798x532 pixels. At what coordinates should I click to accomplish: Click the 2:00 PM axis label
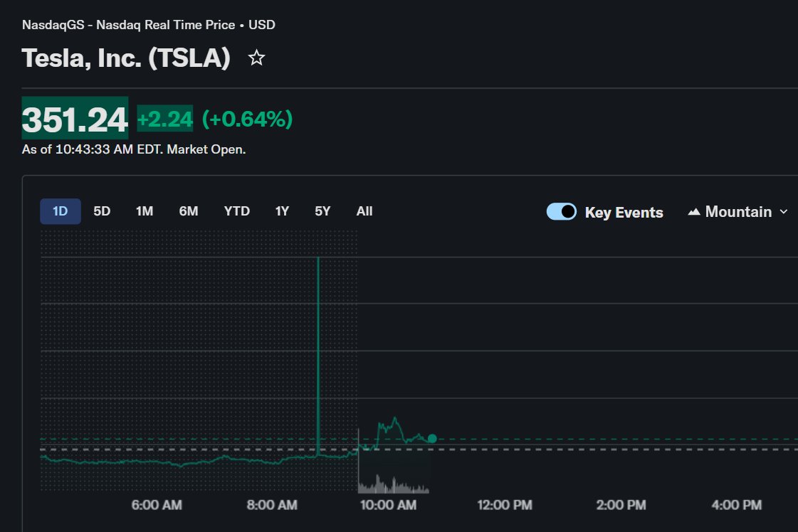[x=621, y=505]
